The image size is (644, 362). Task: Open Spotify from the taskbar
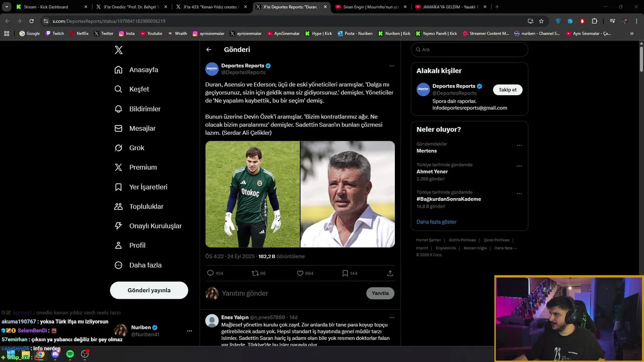click(x=70, y=354)
